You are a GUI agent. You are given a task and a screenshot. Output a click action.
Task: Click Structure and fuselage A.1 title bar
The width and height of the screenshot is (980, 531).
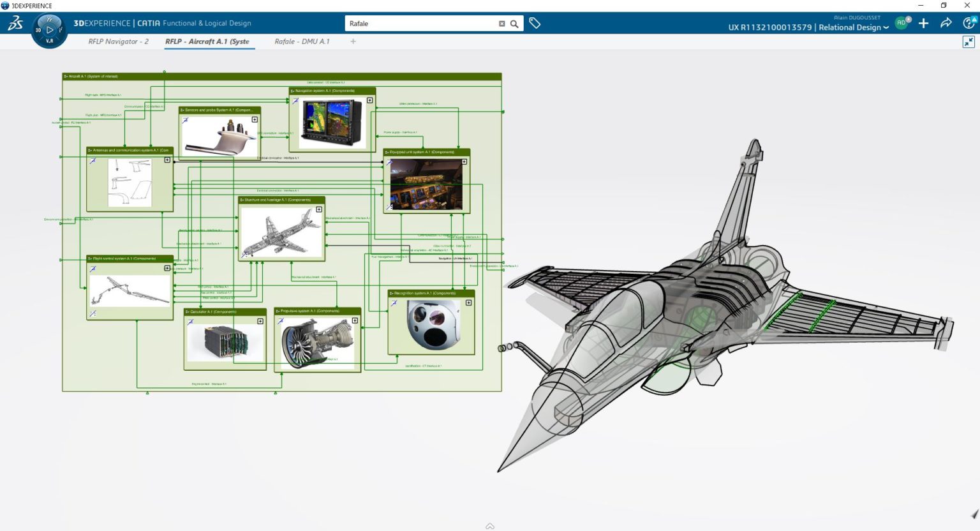click(281, 200)
